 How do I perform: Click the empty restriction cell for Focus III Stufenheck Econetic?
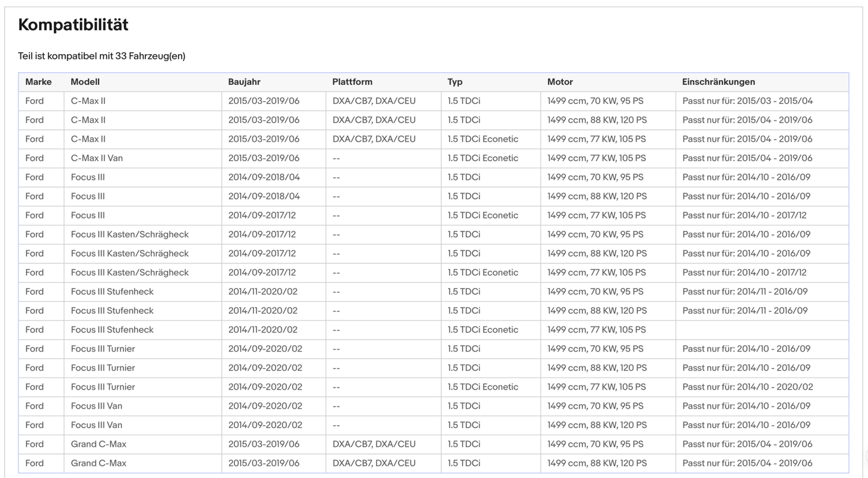tap(762, 329)
